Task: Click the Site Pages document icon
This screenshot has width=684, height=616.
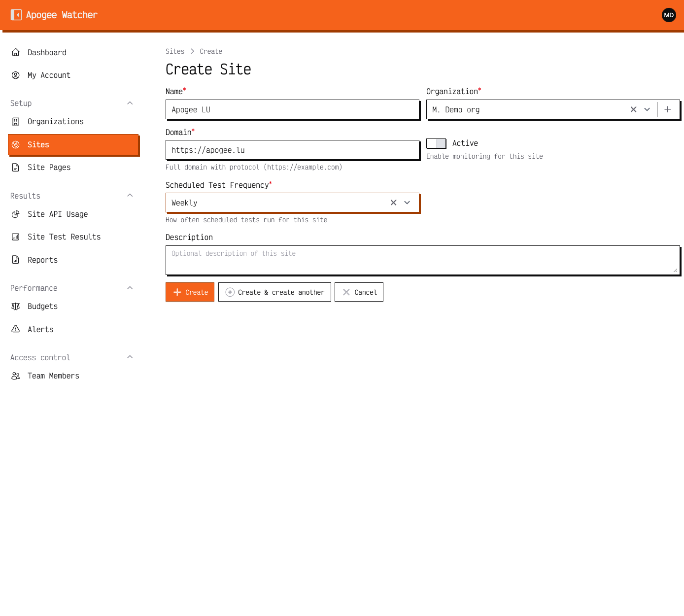Action: pyautogui.click(x=16, y=167)
